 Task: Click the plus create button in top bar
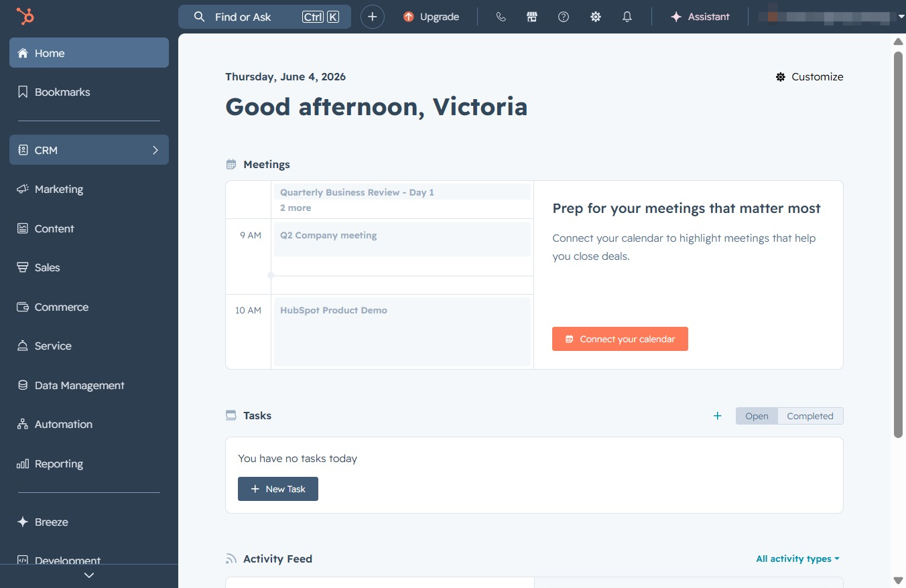click(x=373, y=17)
